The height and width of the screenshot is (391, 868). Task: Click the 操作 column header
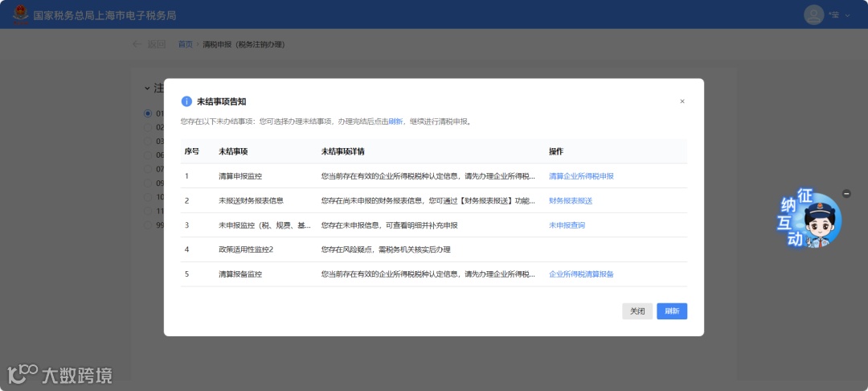click(x=556, y=152)
